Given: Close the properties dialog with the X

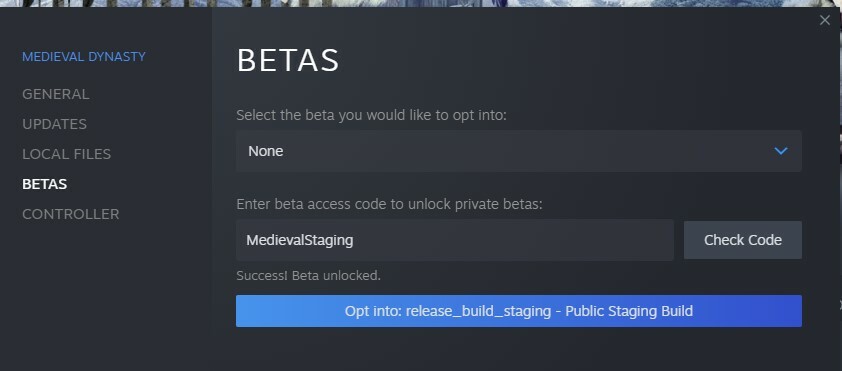Looking at the screenshot, I should [825, 20].
